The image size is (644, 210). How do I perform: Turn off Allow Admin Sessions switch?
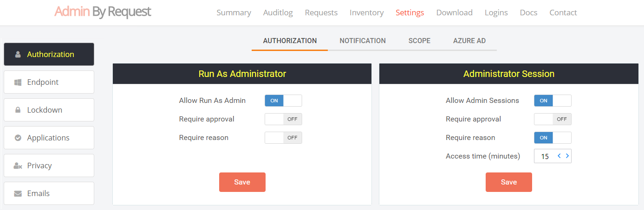pos(553,101)
